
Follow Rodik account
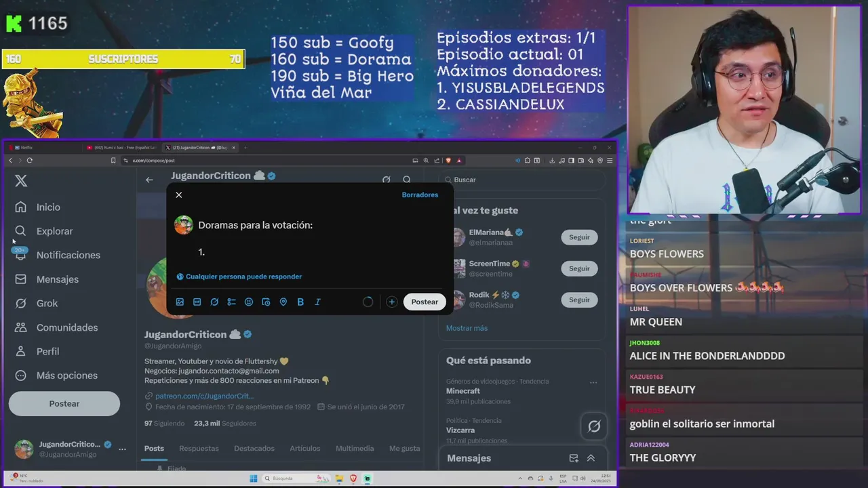point(579,300)
